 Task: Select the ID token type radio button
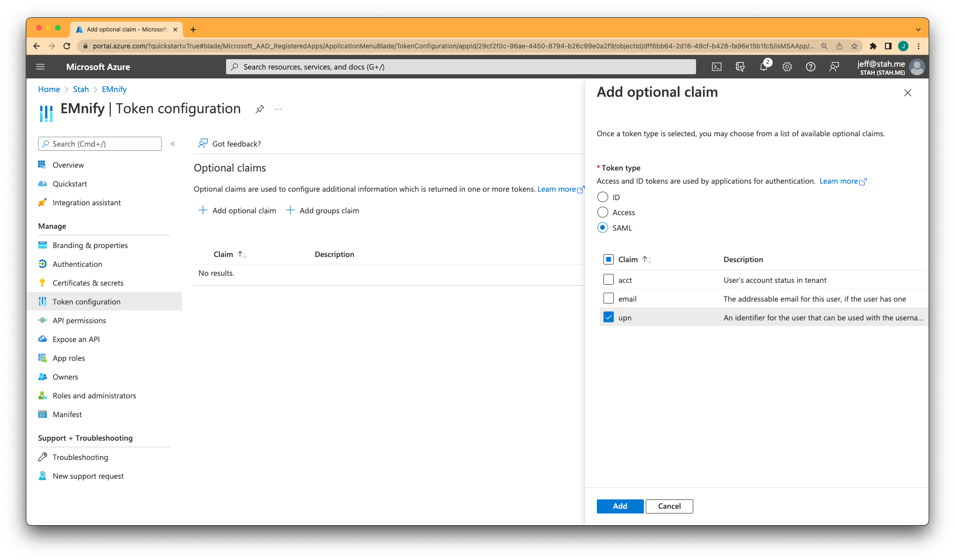coord(603,197)
